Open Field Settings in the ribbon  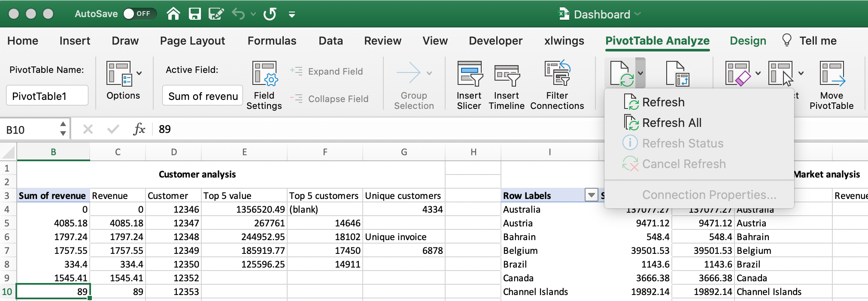pyautogui.click(x=264, y=74)
